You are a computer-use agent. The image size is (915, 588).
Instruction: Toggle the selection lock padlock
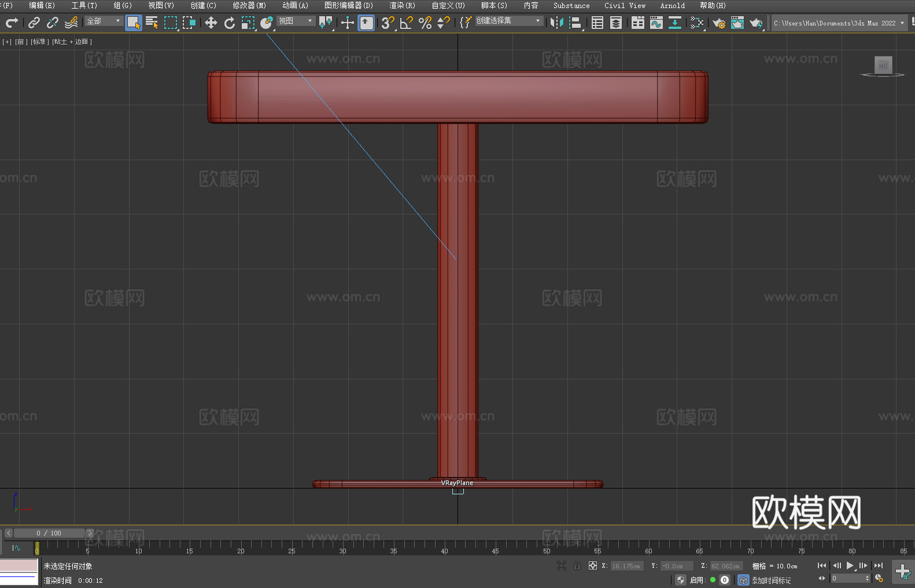pos(577,565)
